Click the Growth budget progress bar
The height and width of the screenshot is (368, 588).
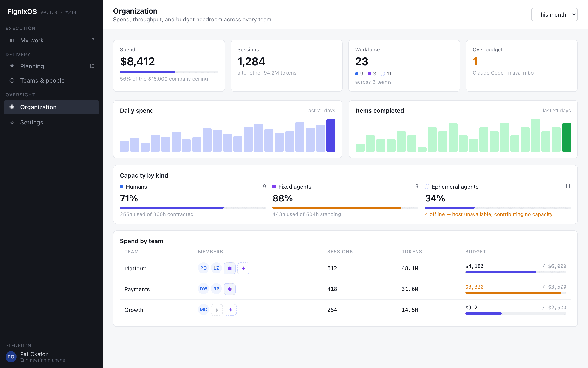[516, 313]
